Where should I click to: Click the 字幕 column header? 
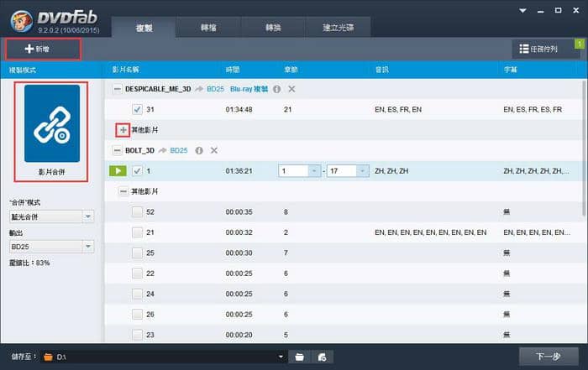pos(511,70)
